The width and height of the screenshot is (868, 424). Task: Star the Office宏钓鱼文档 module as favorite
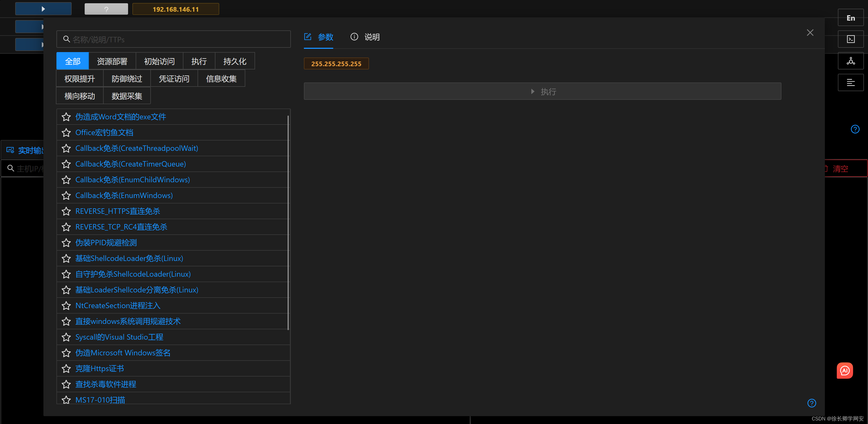(x=66, y=132)
